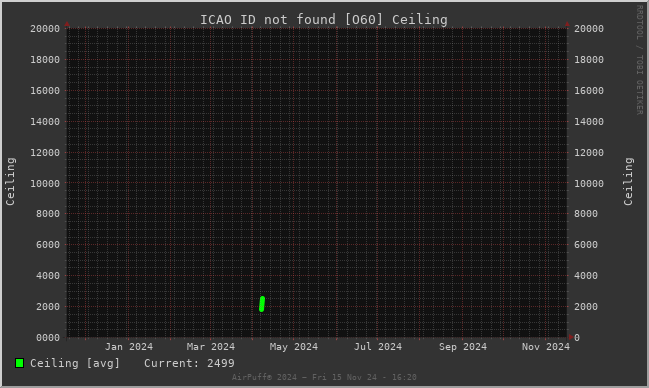Click the 'Mar 2024' x-axis label
This screenshot has height=388, width=649.
211,347
